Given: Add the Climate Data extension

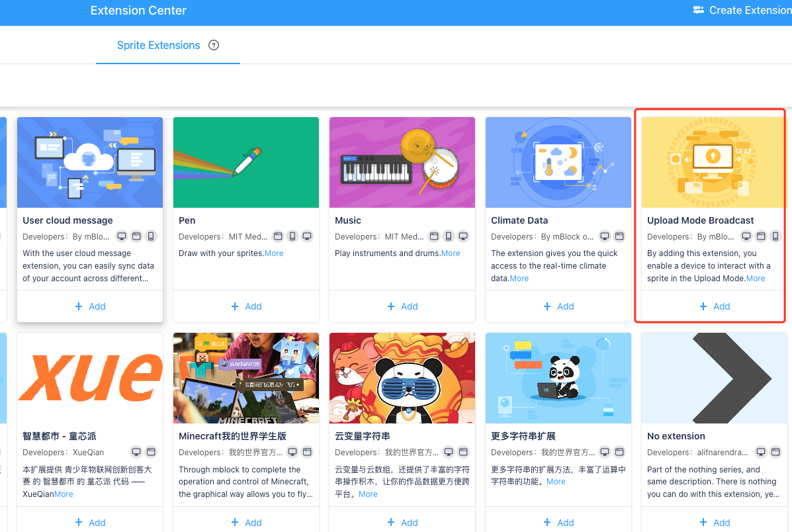Looking at the screenshot, I should pos(558,306).
